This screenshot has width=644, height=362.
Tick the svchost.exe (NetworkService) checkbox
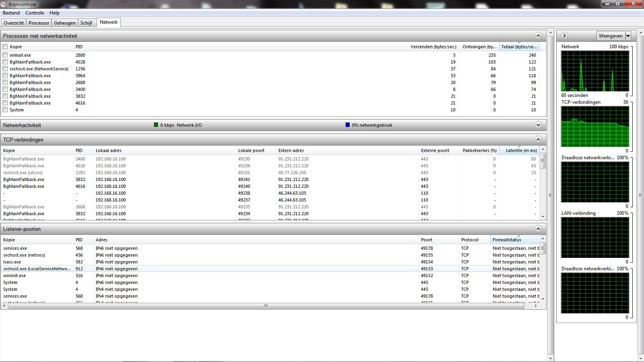pyautogui.click(x=5, y=68)
